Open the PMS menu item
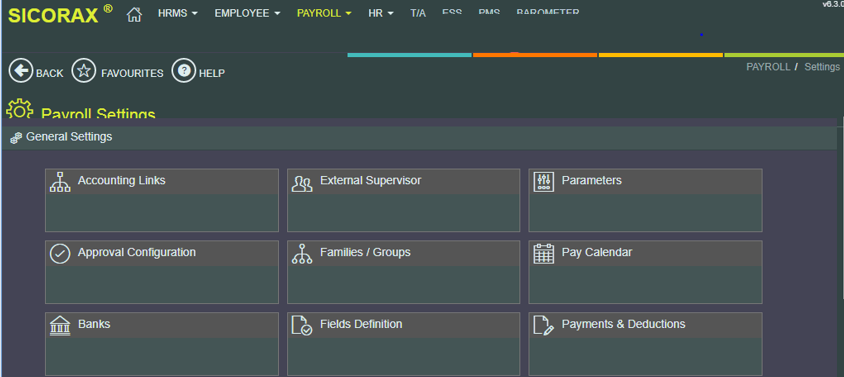The image size is (844, 377). coord(489,12)
